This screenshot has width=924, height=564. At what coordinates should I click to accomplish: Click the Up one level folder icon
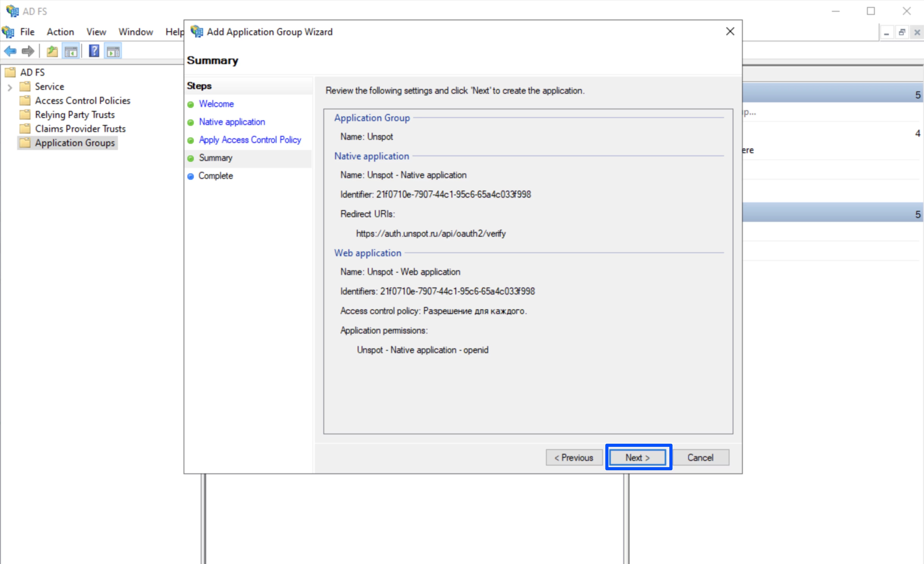pos(52,51)
